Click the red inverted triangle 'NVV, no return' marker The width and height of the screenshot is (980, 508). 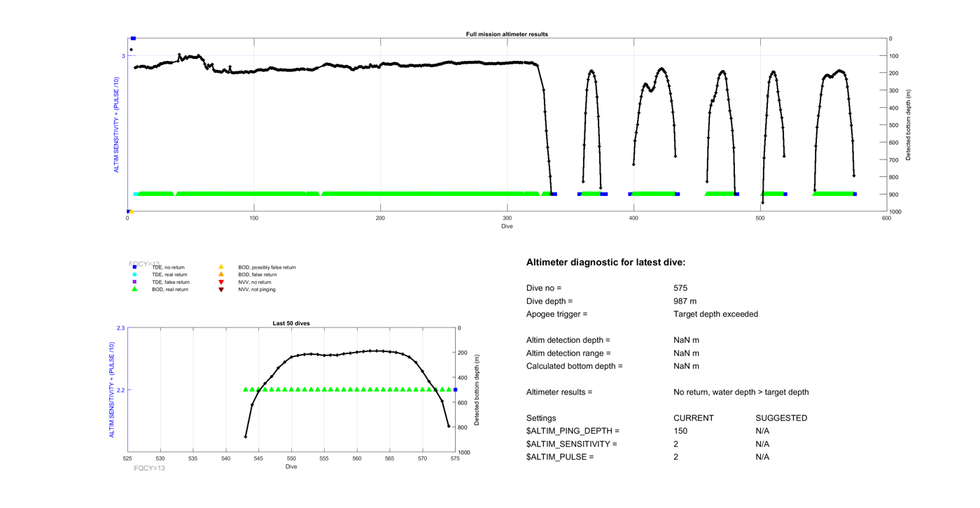tap(221, 282)
